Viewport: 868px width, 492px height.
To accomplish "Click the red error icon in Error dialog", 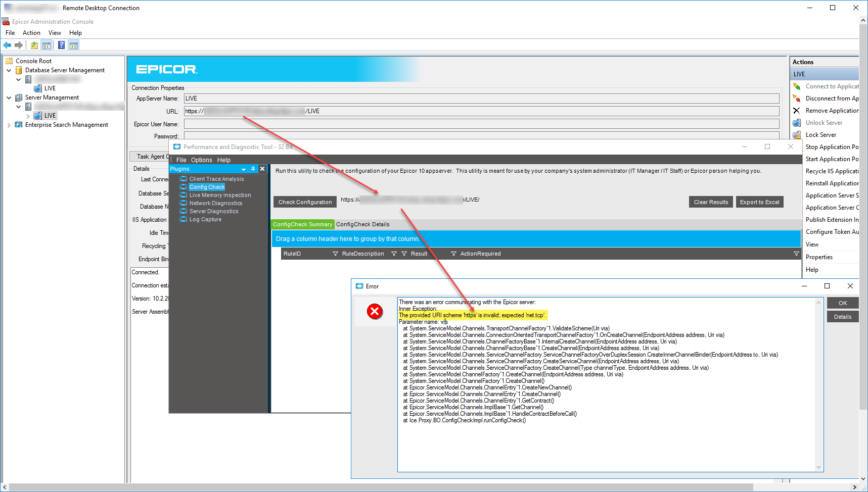I will point(375,311).
